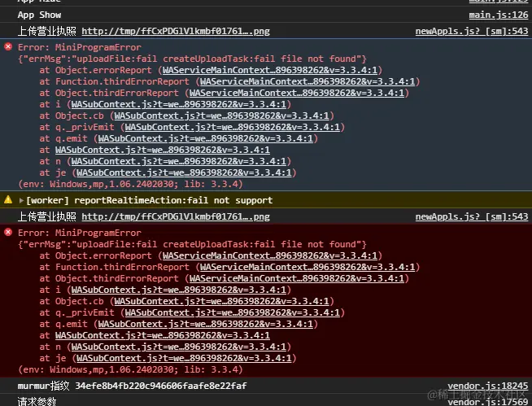This screenshot has width=532, height=406.
Task: Open the 'at je' WASubContext link in blue error
Action: click(x=184, y=172)
